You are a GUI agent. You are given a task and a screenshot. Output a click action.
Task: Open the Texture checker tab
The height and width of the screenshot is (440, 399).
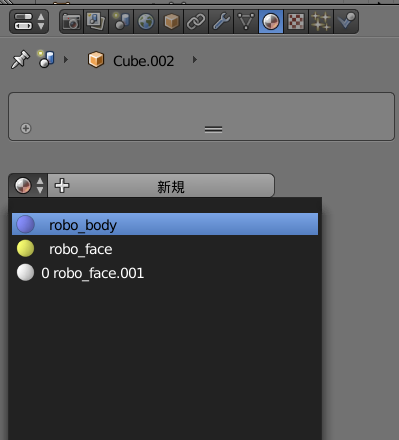click(296, 22)
